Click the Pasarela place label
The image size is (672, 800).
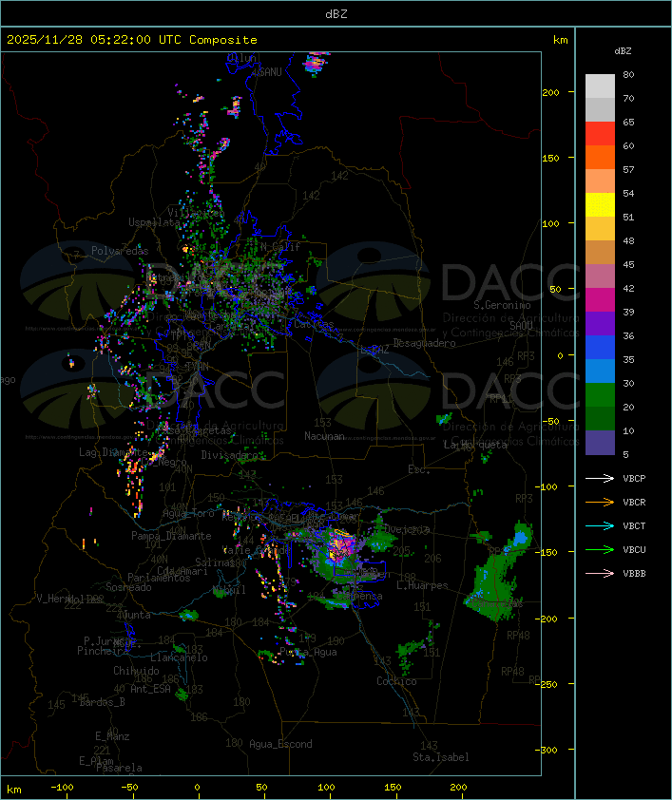click(119, 768)
